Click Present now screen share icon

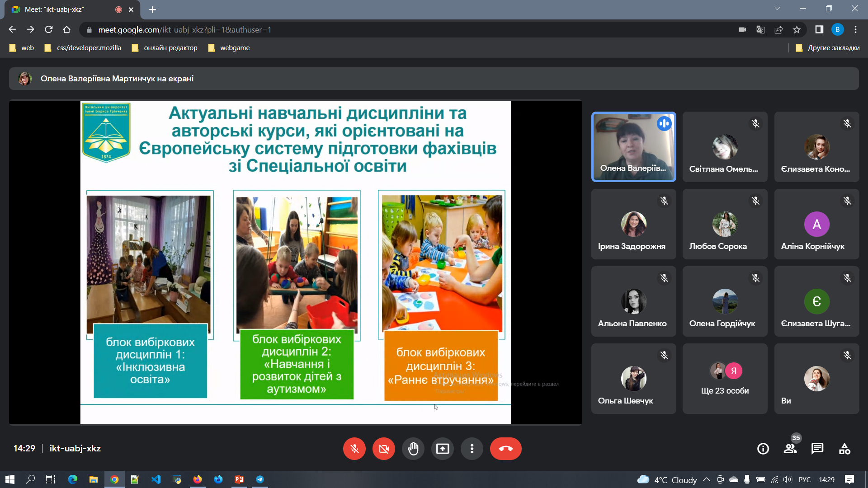click(x=442, y=449)
